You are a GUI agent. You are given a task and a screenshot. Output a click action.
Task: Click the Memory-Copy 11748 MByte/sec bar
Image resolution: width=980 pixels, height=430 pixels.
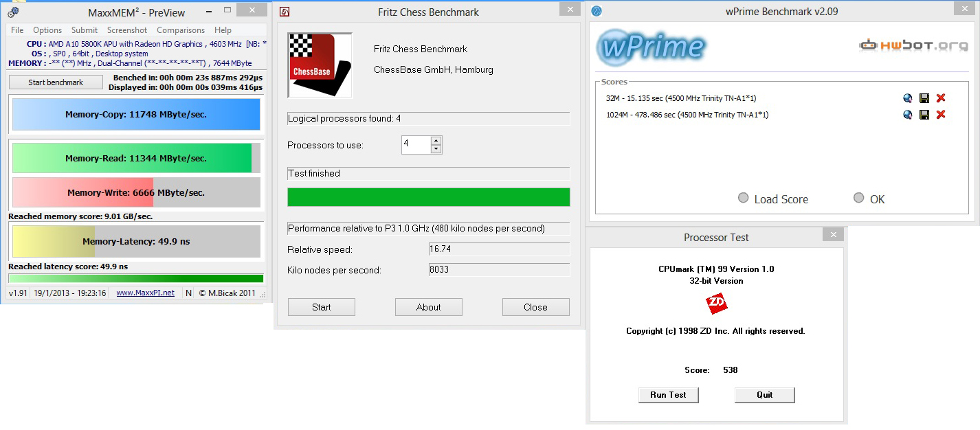(x=136, y=115)
